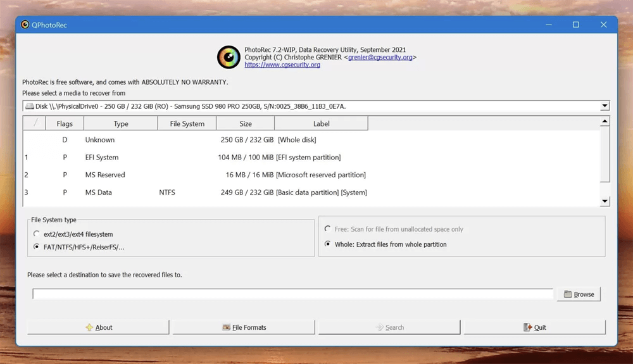Open the About dialog
Screen dimensions: 633x364
point(98,327)
